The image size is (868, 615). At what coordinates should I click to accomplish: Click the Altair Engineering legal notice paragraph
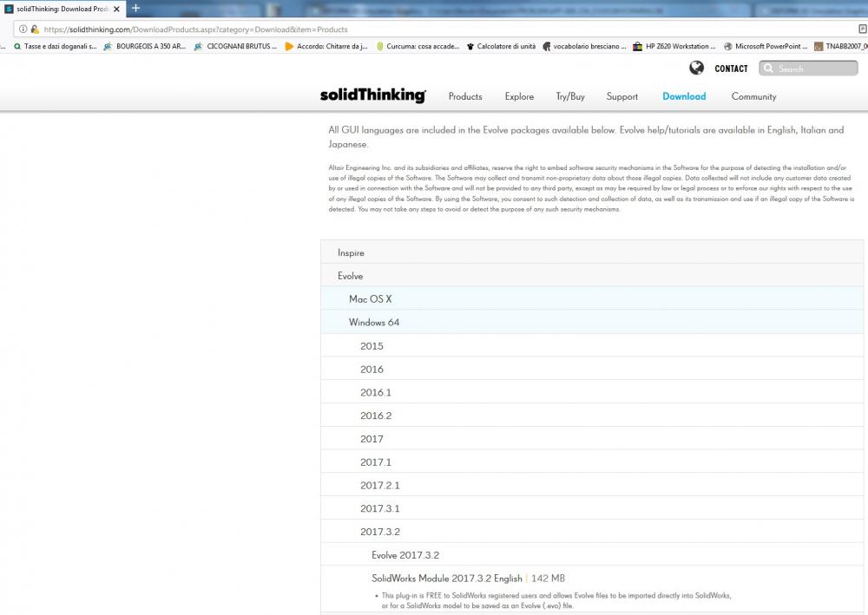tap(591, 188)
